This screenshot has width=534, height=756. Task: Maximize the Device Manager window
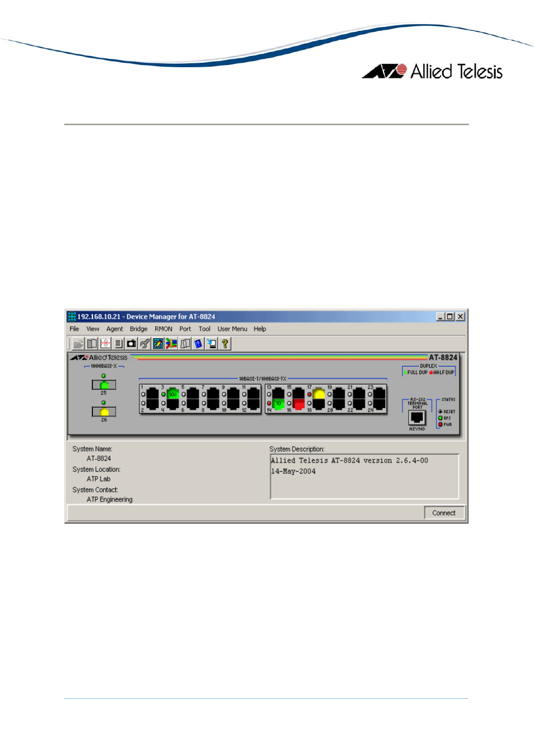[x=449, y=317]
